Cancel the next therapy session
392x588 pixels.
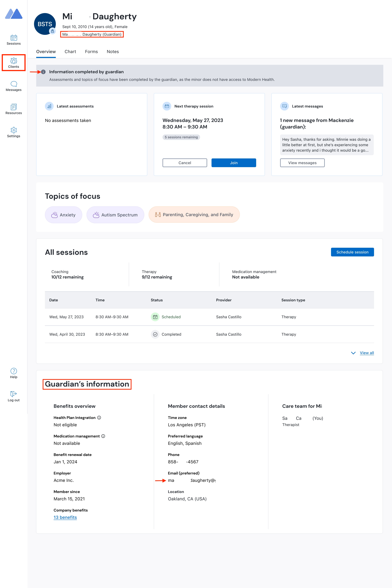click(x=185, y=163)
